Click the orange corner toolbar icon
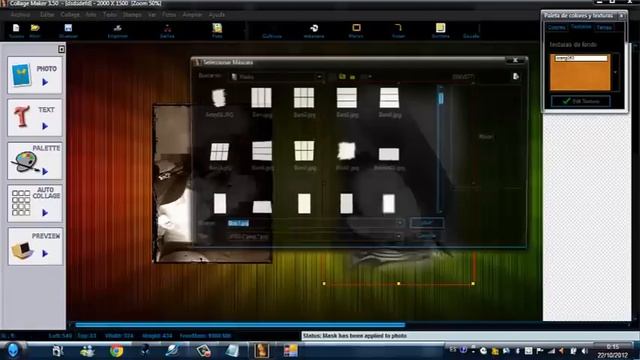The height and width of the screenshot is (360, 640). [398, 27]
